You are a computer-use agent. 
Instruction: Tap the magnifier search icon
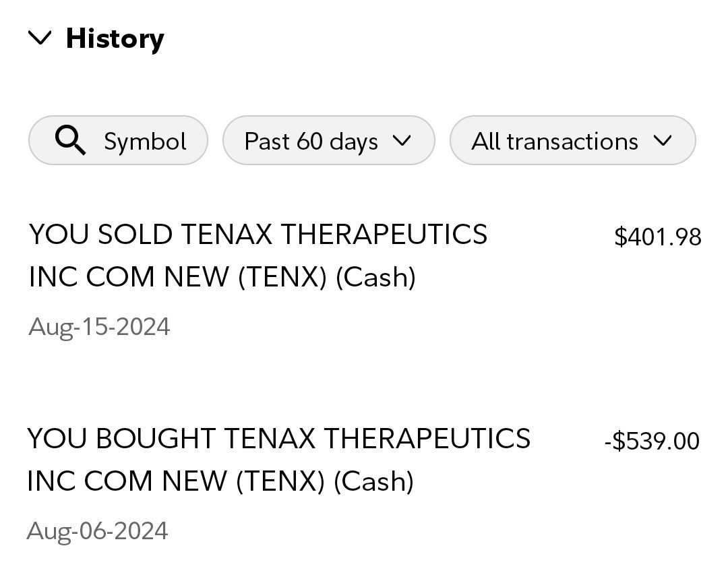coord(70,141)
